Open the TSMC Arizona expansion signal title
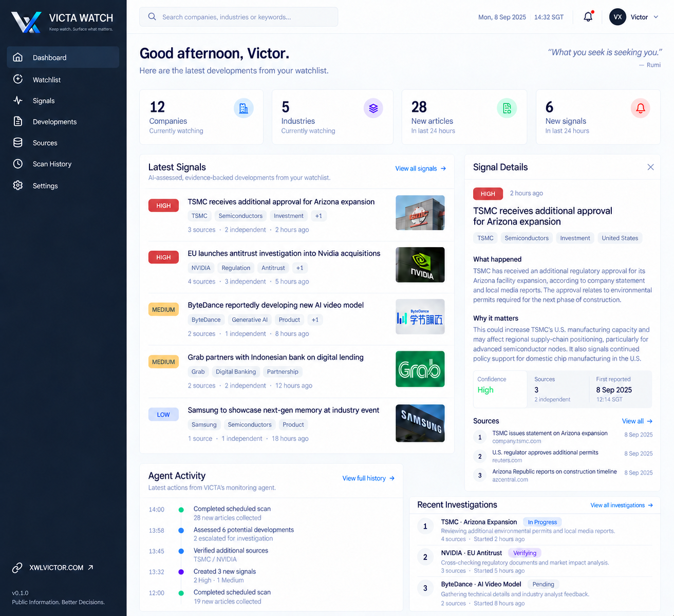This screenshot has height=616, width=674. click(x=281, y=202)
